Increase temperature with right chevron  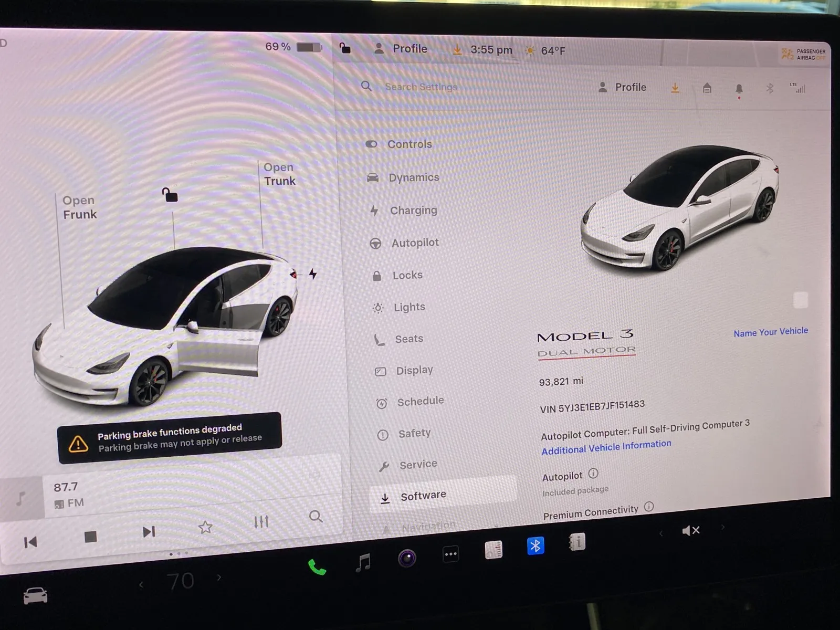(x=219, y=577)
